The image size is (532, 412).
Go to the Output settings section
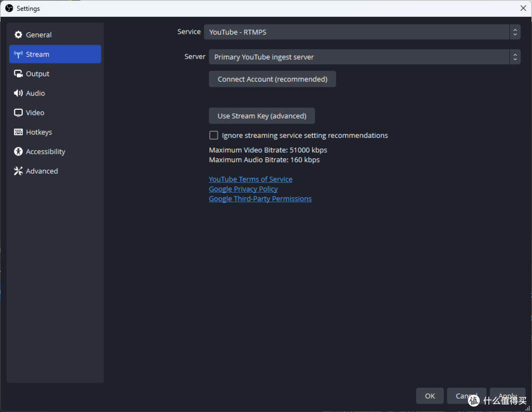(x=55, y=73)
